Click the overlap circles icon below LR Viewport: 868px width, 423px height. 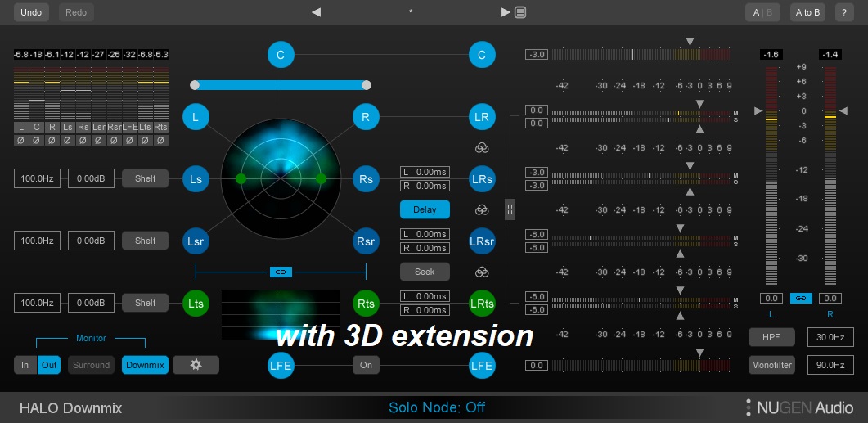pyautogui.click(x=482, y=148)
